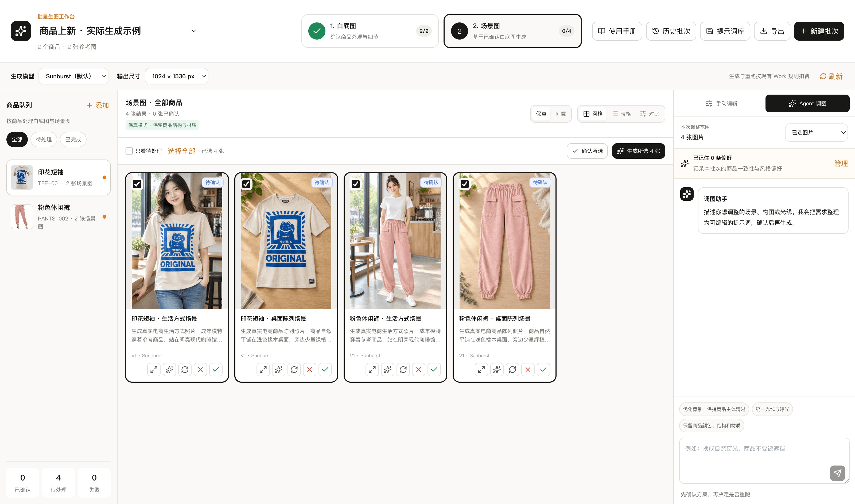Expand the 印花短袖·生活方式场景 card image fullscreen

(x=154, y=370)
